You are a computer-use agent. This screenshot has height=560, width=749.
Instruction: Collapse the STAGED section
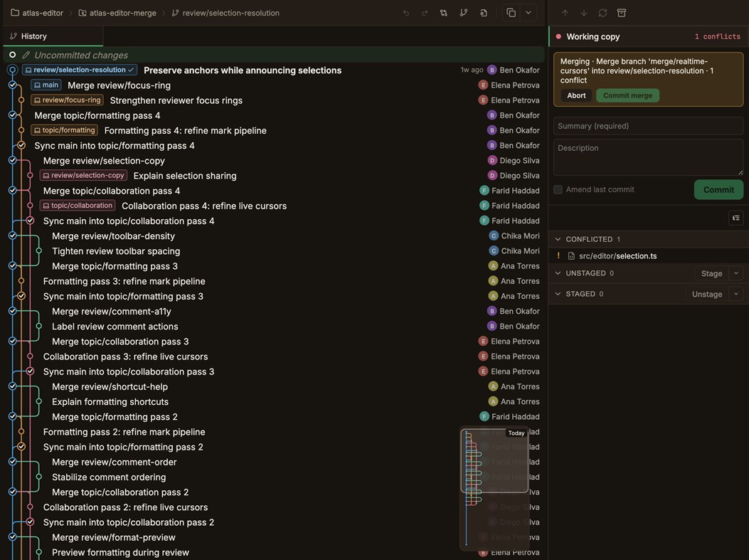tap(558, 294)
